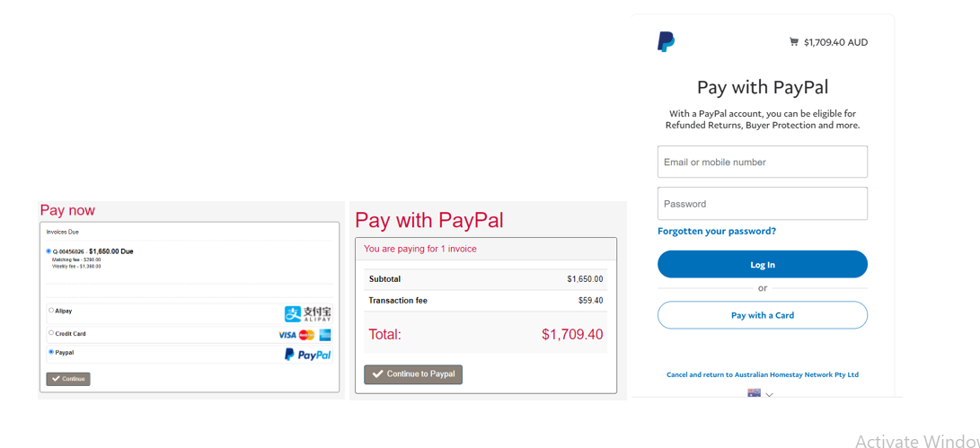Select the Alipay radio button
The height and width of the screenshot is (448, 980).
(x=51, y=310)
